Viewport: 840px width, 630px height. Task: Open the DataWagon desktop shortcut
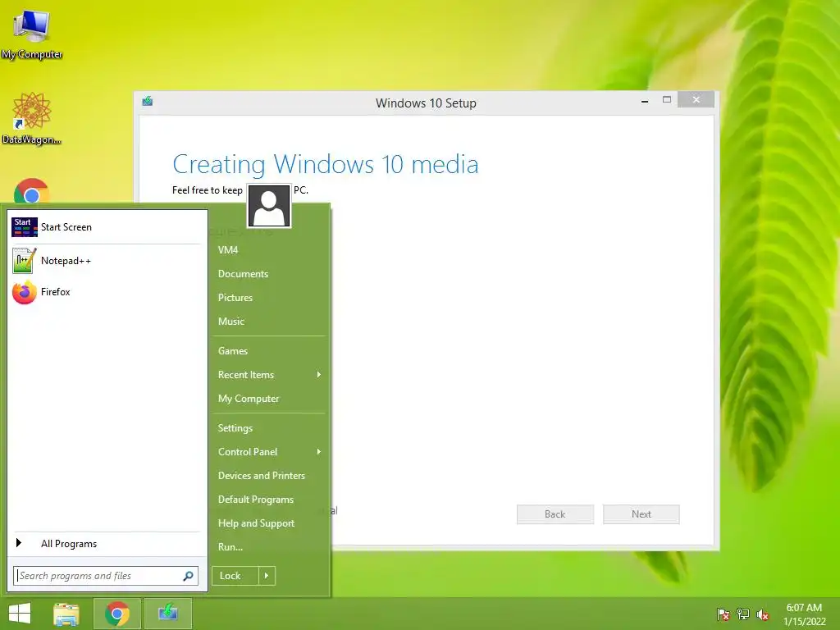[32, 118]
